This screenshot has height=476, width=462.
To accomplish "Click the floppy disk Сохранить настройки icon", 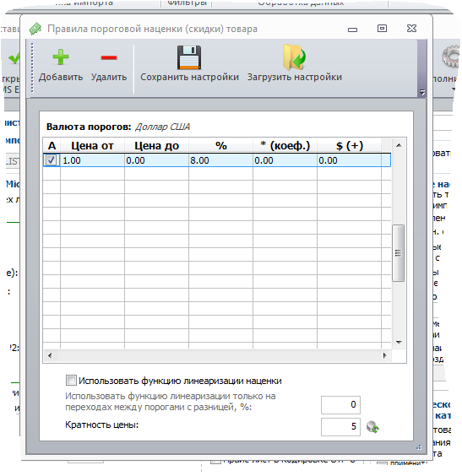I will 189,57.
